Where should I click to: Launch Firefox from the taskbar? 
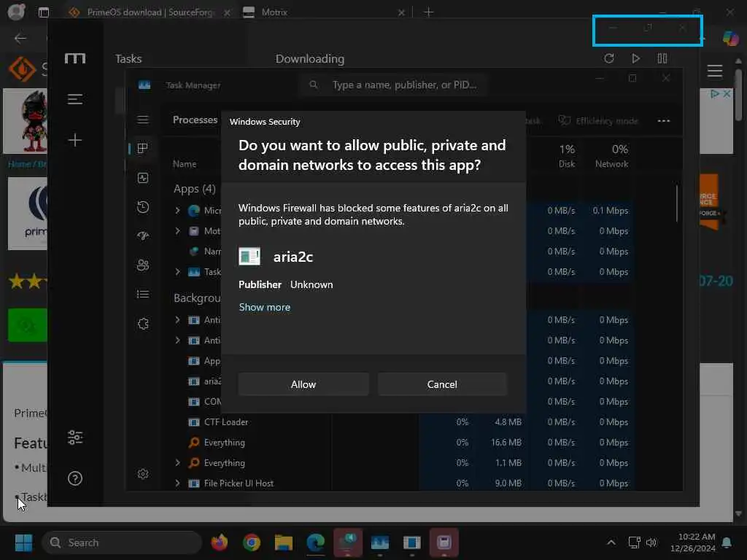pos(219,542)
